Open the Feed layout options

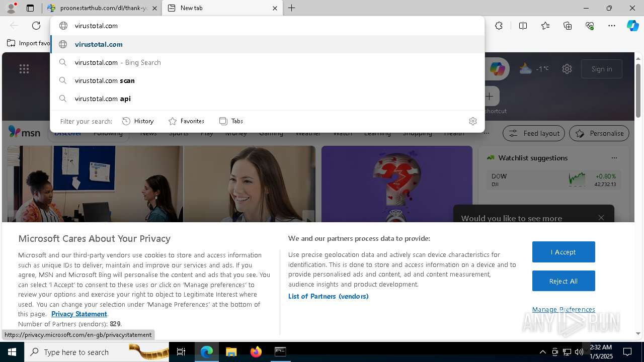coord(534,133)
